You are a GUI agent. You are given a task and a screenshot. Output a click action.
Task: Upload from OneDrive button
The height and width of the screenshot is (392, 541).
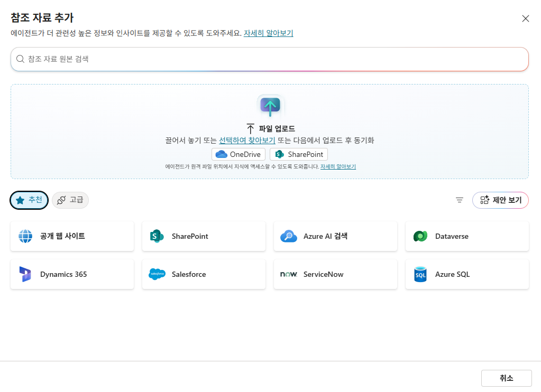coord(238,154)
